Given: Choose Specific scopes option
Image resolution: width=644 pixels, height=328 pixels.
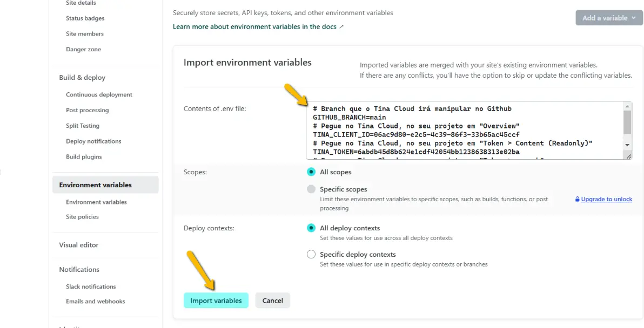Looking at the screenshot, I should 311,189.
